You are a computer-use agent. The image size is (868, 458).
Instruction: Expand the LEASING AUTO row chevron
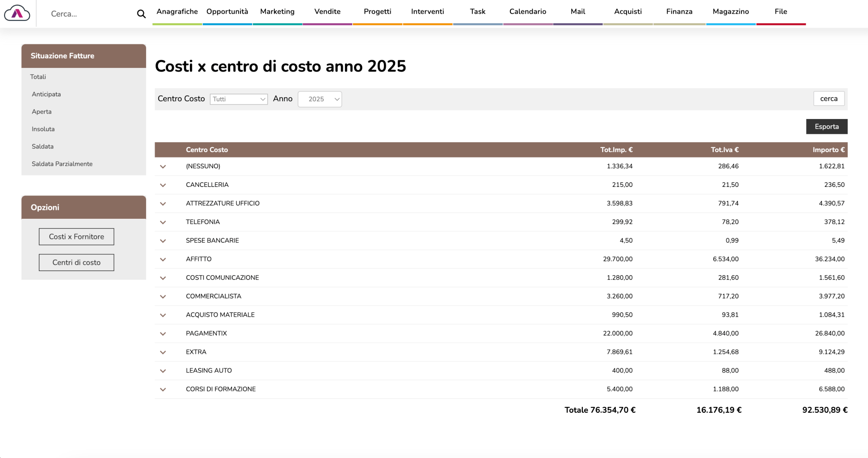click(163, 371)
